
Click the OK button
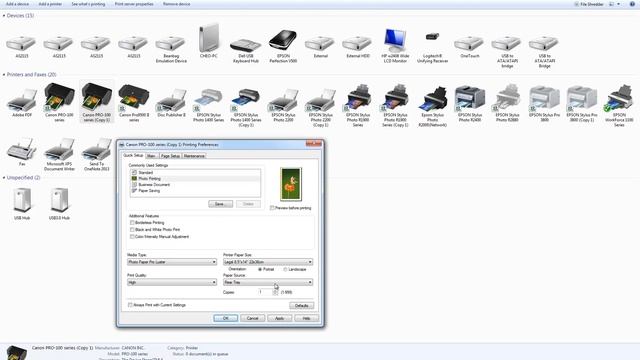point(225,318)
